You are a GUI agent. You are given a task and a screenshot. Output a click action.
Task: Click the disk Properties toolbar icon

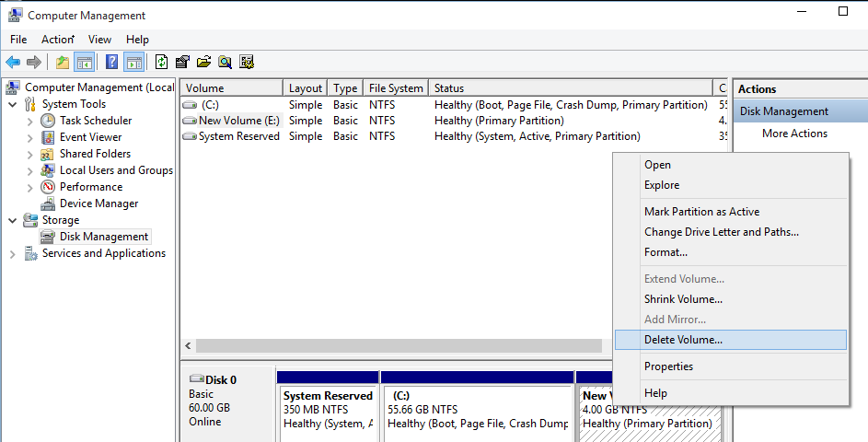(182, 62)
